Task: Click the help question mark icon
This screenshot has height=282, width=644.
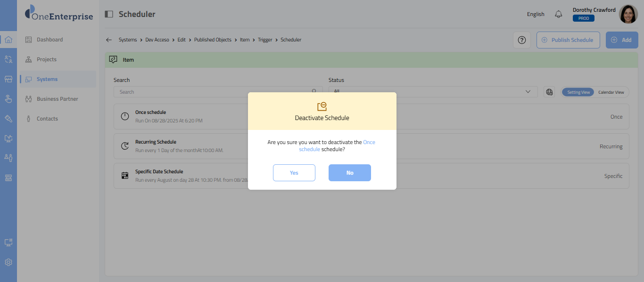Action: click(521, 40)
